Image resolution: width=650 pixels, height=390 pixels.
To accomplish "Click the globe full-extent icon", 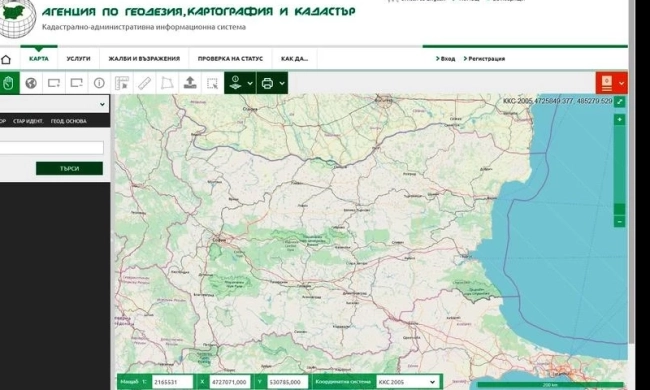I will coord(31,83).
